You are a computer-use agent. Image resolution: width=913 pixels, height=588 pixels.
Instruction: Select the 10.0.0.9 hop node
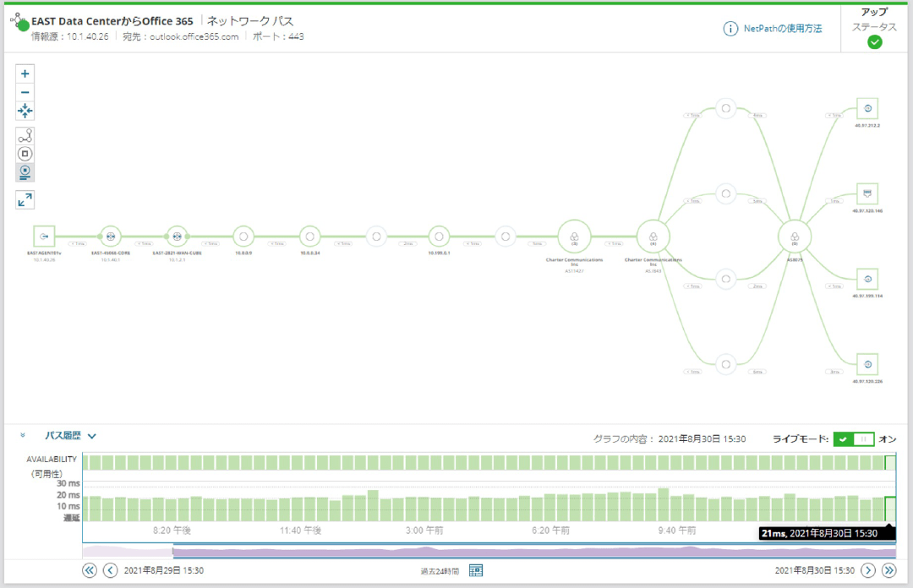243,237
